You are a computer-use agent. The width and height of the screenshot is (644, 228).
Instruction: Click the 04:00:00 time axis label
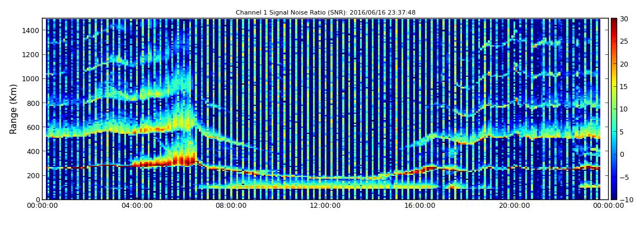(136, 207)
